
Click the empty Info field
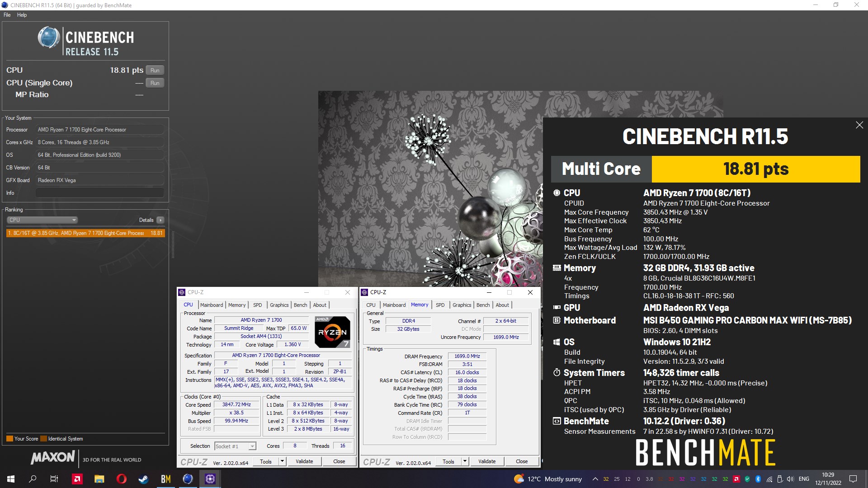click(100, 193)
